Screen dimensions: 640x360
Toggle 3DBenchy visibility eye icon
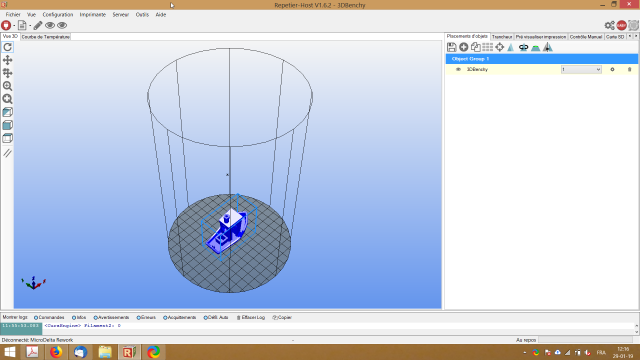[458, 69]
